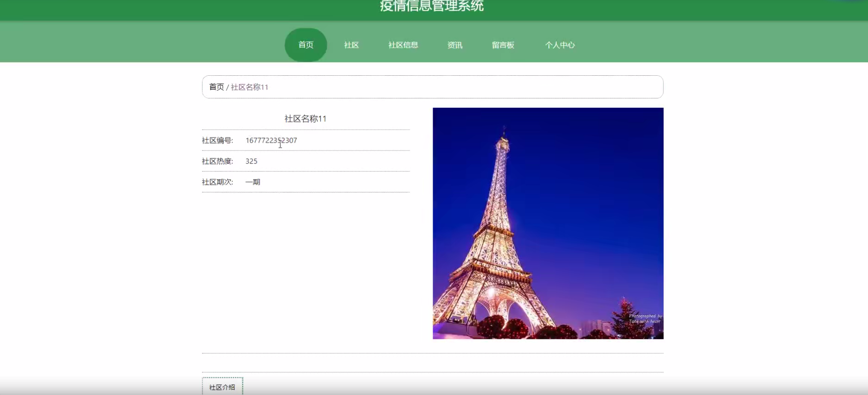868x395 pixels.
Task: Click the Eiffel Tower community image
Action: (x=548, y=223)
